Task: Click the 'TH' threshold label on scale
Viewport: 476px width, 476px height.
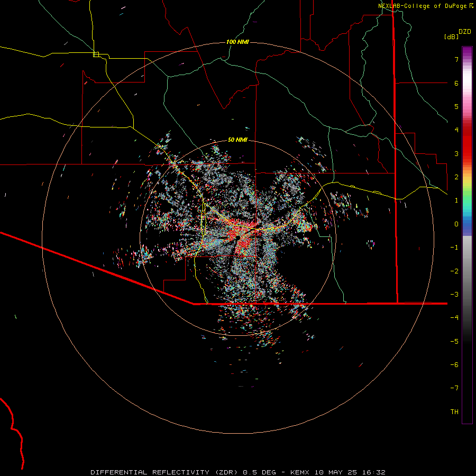Action: pyautogui.click(x=454, y=412)
